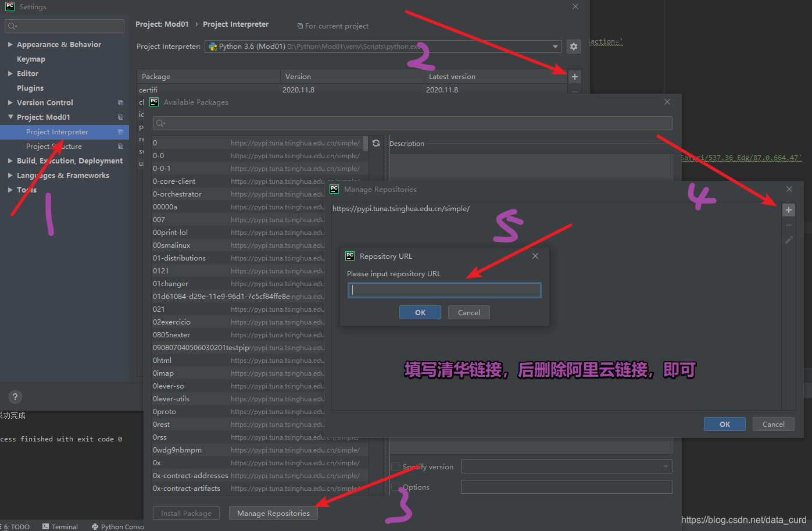The height and width of the screenshot is (531, 812).
Task: Select the 0x-contract-addresses package
Action: coord(191,476)
